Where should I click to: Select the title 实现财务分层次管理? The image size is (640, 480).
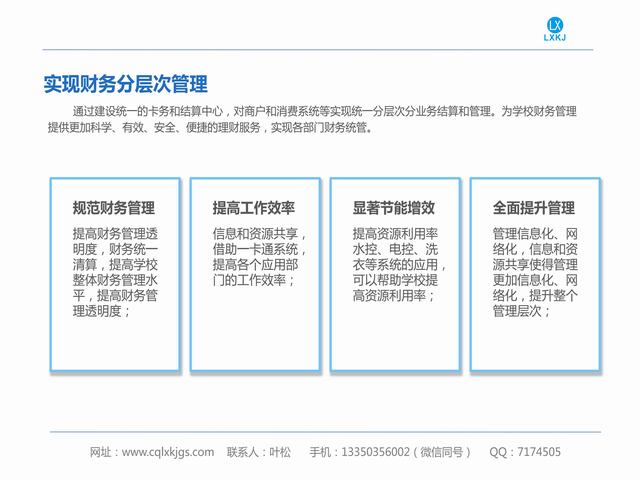[x=126, y=84]
